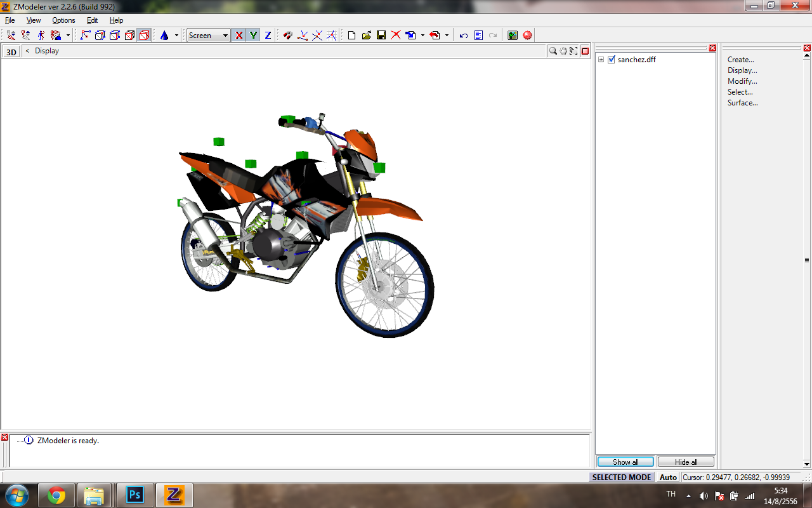The image size is (812, 508).
Task: Click the Export icon with red arrow
Action: pyautogui.click(x=435, y=36)
